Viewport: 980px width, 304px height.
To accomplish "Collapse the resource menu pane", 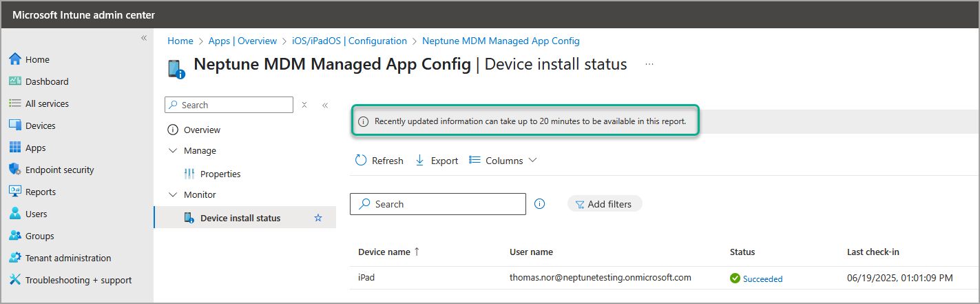I will point(325,105).
